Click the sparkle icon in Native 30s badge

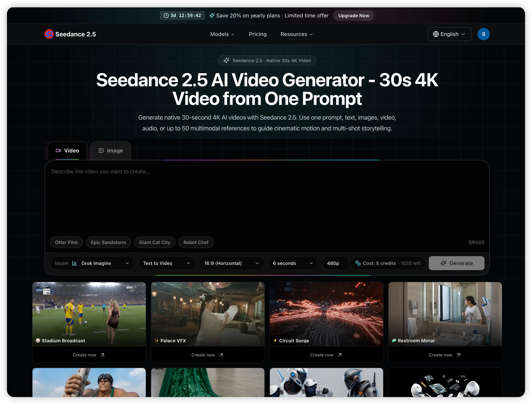pos(226,60)
